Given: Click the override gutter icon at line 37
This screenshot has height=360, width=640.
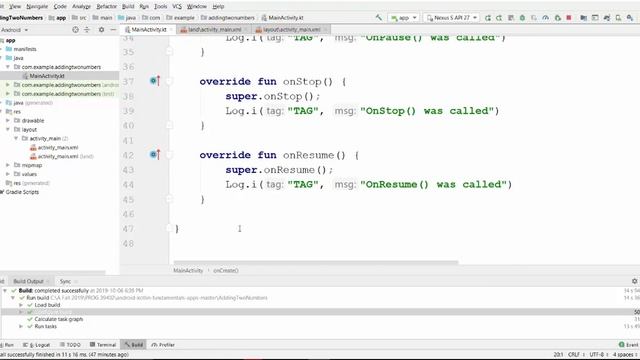Looking at the screenshot, I should [x=155, y=81].
